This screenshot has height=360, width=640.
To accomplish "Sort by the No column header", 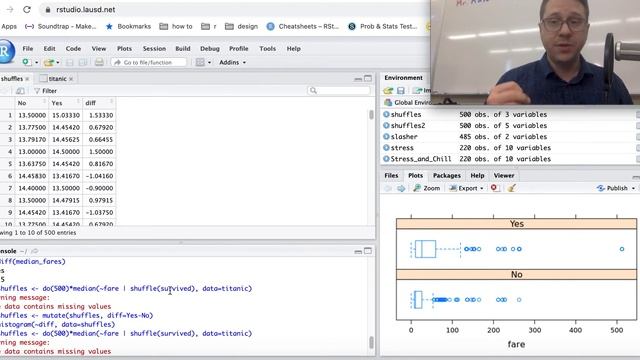I will pyautogui.click(x=31, y=103).
